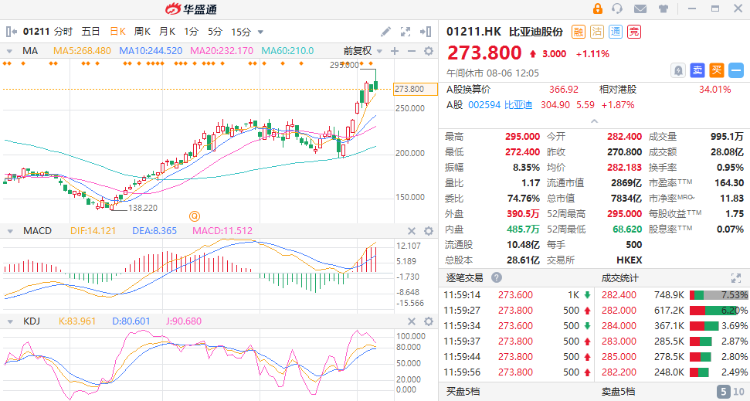750x401 pixels.
Task: Open the skin theme shirt icon
Action: [x=663, y=9]
